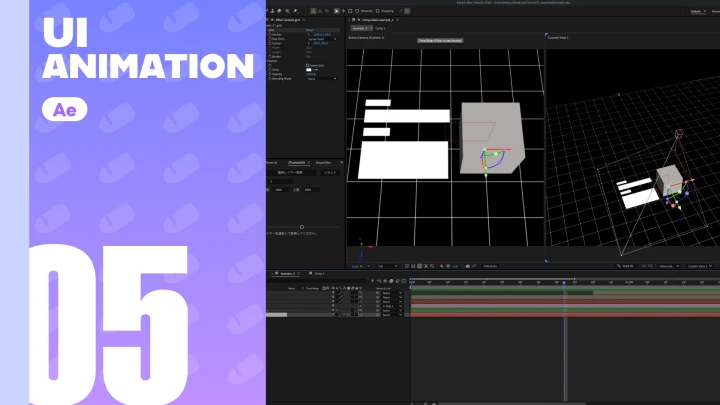
Task: Toggle mask and shape path visibility icon
Action: [x=419, y=266]
